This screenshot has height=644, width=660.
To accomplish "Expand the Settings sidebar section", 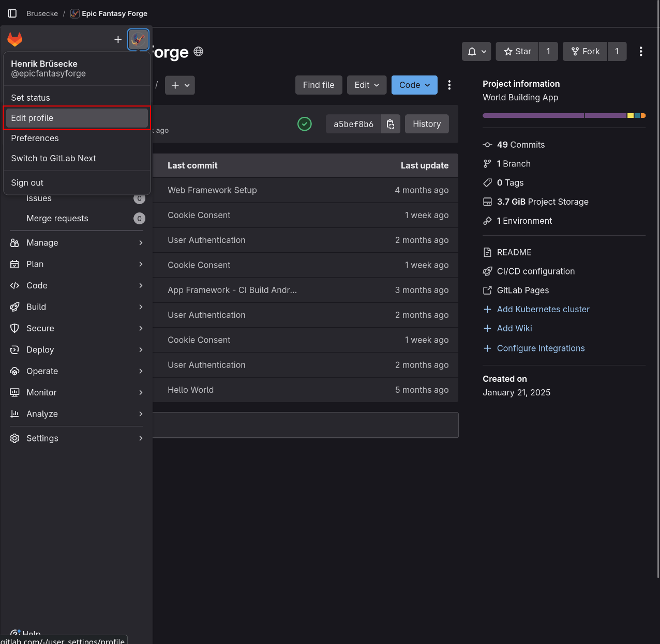I will [14, 438].
